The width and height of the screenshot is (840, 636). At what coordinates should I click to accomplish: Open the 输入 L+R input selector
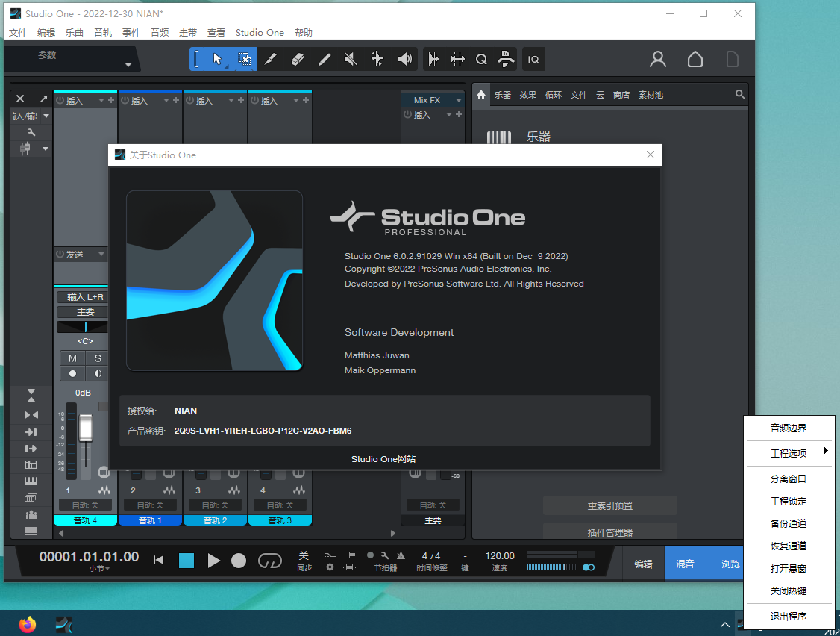83,297
